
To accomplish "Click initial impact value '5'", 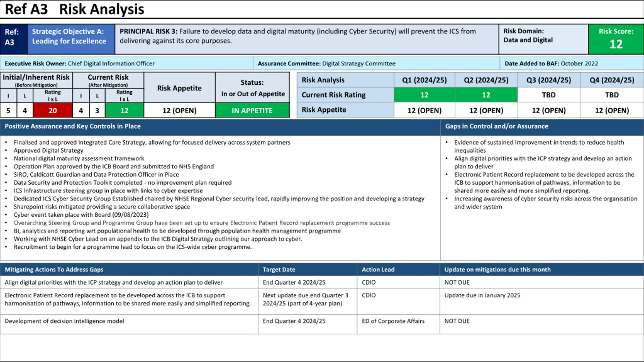I will [x=8, y=110].
